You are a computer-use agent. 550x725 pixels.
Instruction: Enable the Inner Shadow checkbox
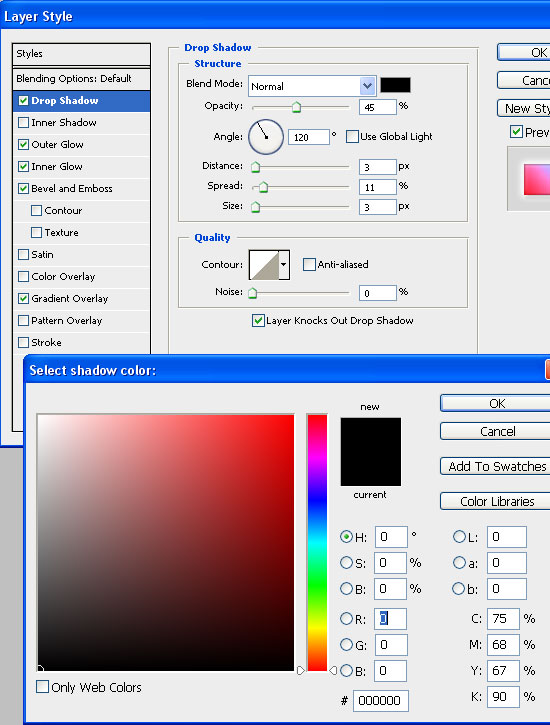point(24,123)
